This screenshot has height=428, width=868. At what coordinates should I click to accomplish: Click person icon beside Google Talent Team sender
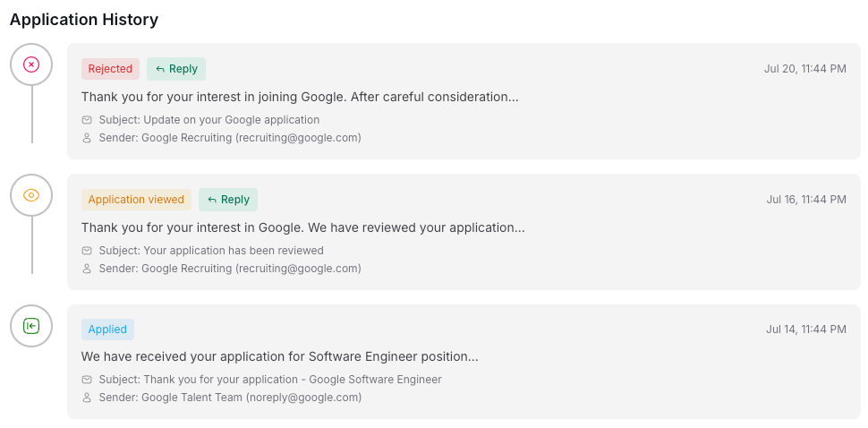(87, 398)
